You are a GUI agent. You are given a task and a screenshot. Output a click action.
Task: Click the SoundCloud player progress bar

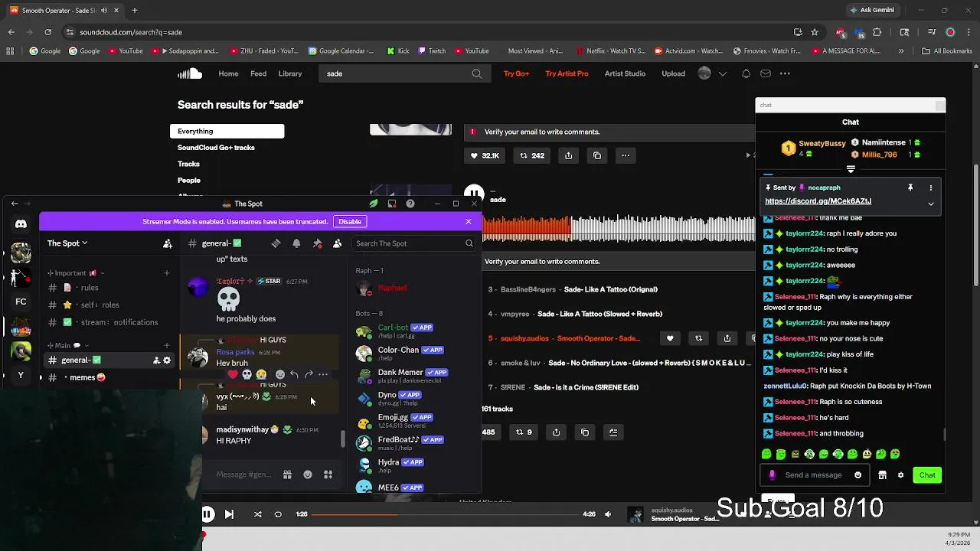click(446, 514)
